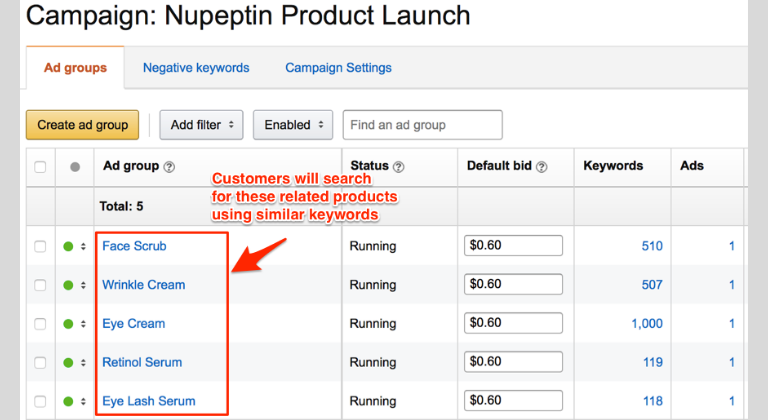
Task: Click green status dot for Eye Lash Serum
Action: tap(68, 402)
